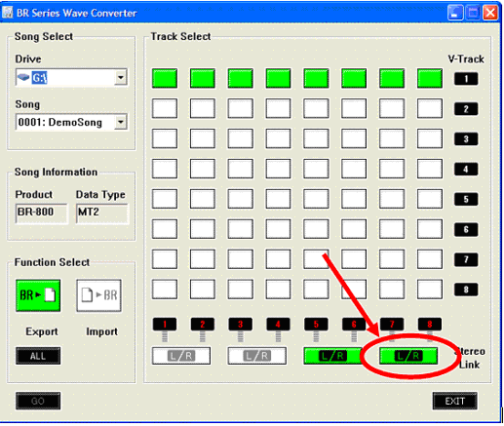Toggle stereo link L/R for tracks 3/4
The width and height of the screenshot is (504, 426).
[x=257, y=356]
